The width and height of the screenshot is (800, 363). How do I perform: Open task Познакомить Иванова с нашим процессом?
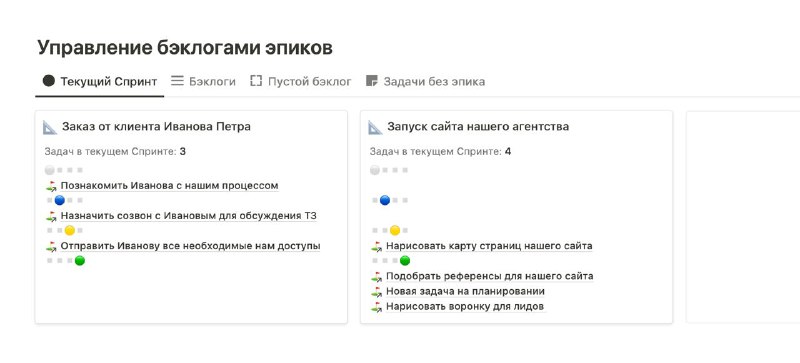coord(169,186)
